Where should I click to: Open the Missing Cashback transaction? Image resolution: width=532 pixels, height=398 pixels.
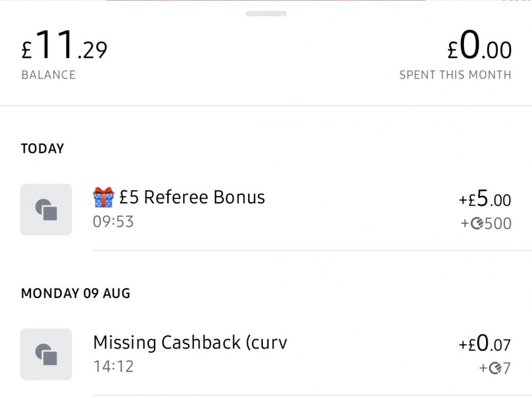coord(190,342)
